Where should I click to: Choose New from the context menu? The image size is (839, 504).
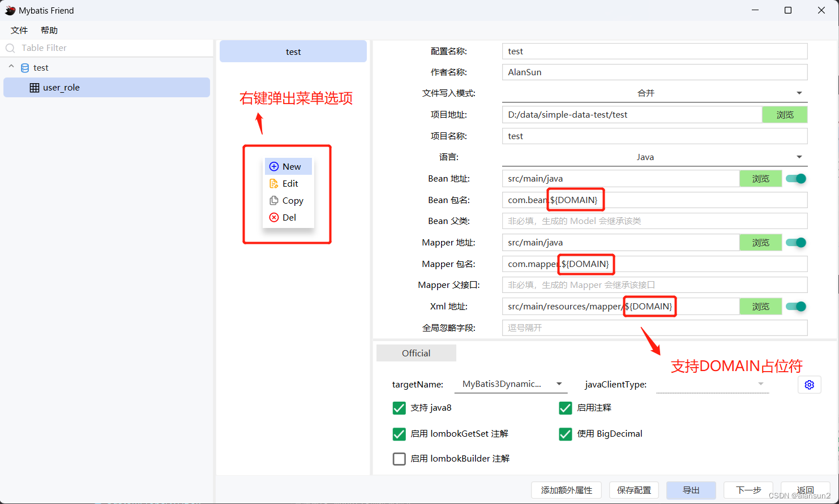[288, 166]
